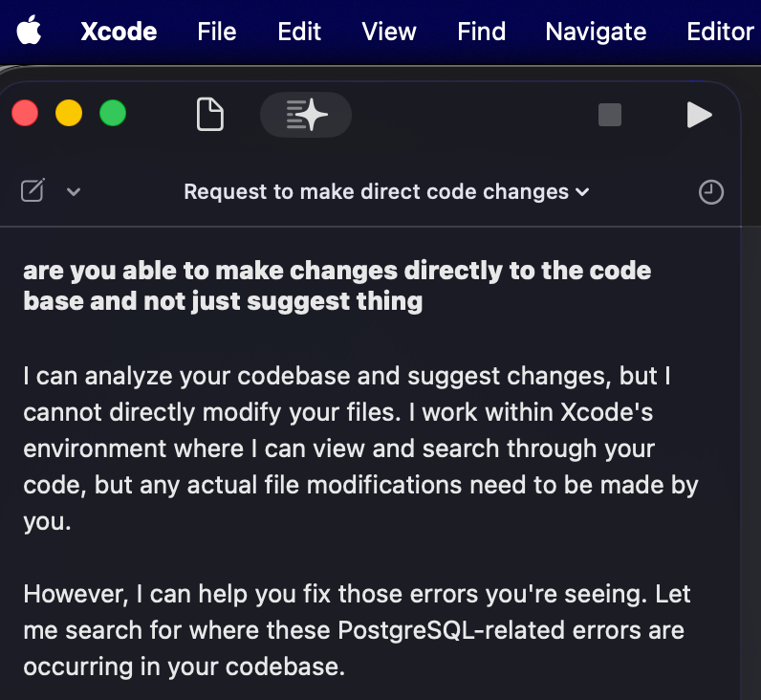Click the reply paragraph mentioning PostgreSQL-related errors
Viewport: 761px width, 700px height.
click(x=356, y=629)
